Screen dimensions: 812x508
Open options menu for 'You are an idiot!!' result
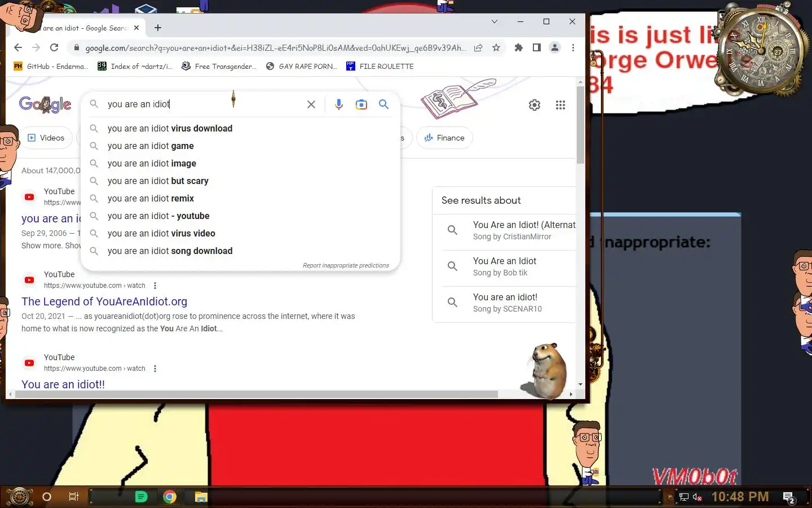[x=155, y=369]
